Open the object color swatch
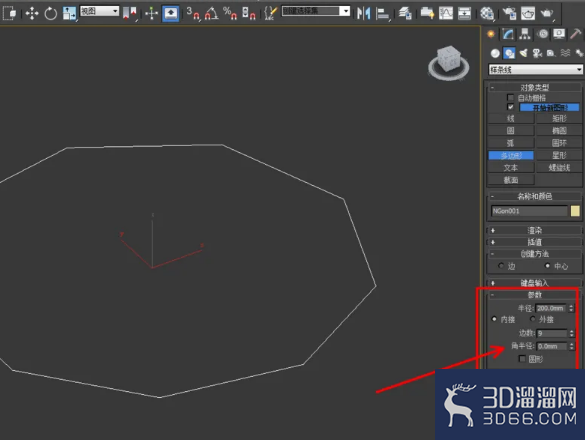Screen dimensions: 585x440 (575, 211)
